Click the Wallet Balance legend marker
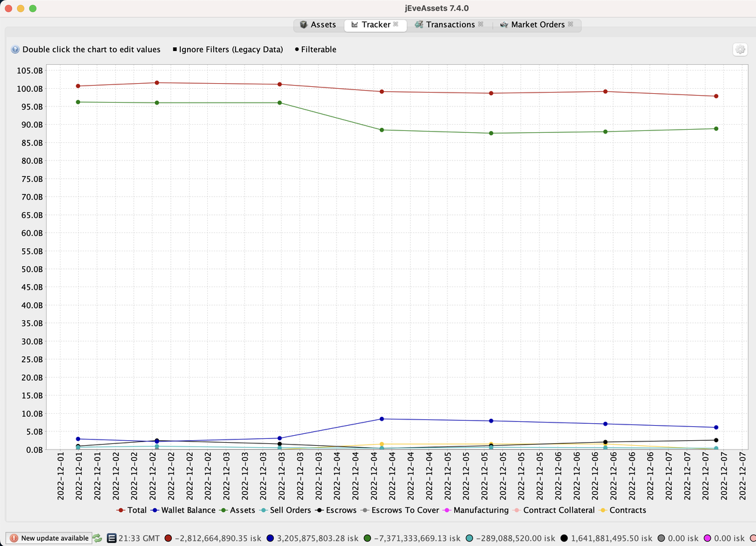The image size is (756, 546). click(x=154, y=510)
